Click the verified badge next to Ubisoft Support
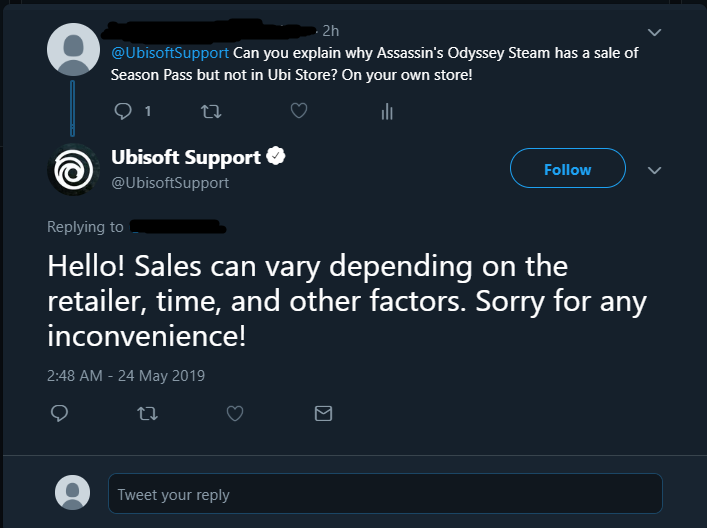The width and height of the screenshot is (707, 528). (x=275, y=156)
